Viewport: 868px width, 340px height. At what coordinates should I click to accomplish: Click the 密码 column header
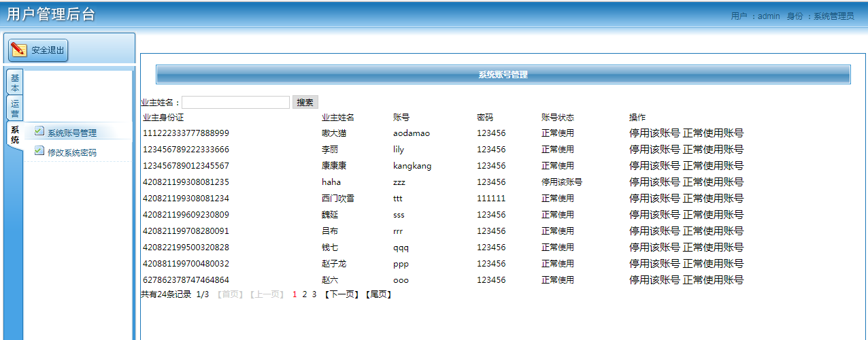(x=485, y=118)
